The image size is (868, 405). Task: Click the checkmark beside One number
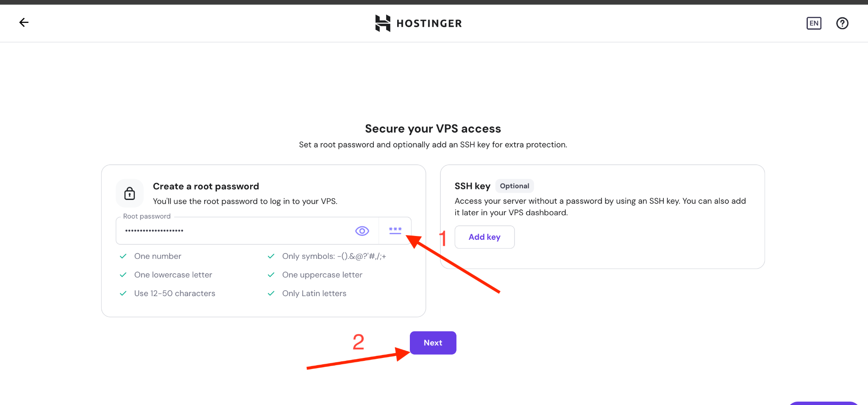tap(123, 256)
